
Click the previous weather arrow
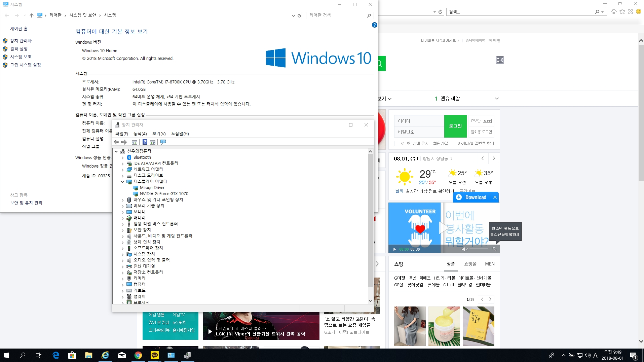pos(483,158)
